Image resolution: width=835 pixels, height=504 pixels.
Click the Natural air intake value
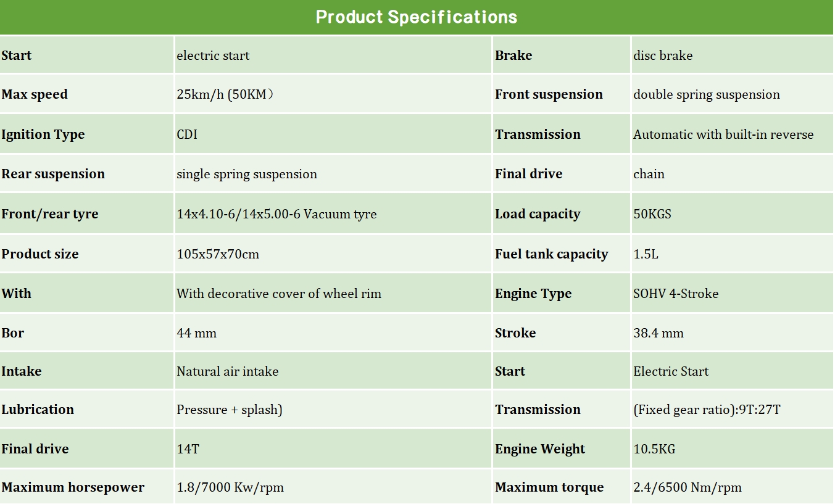pyautogui.click(x=228, y=371)
